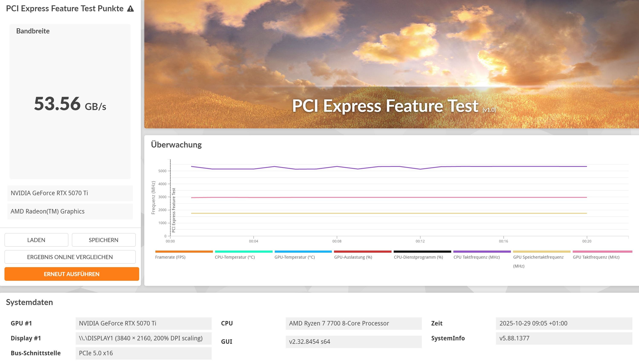Click the 53.56 GB/s bandwidth score

(70, 104)
